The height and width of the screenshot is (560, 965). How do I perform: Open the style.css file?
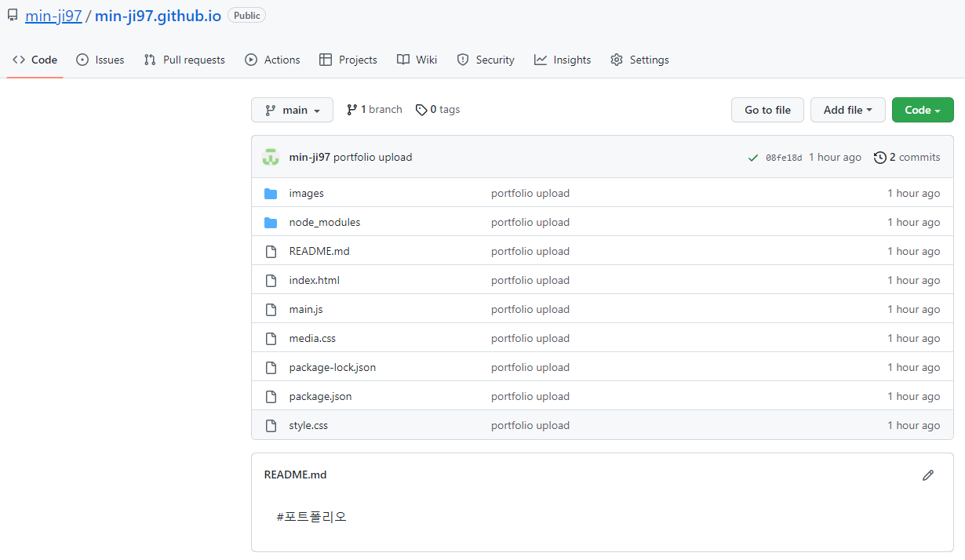[x=308, y=425]
